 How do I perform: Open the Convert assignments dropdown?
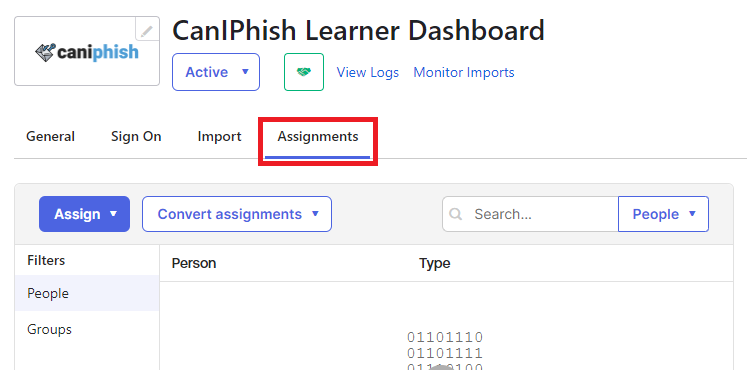(x=237, y=214)
